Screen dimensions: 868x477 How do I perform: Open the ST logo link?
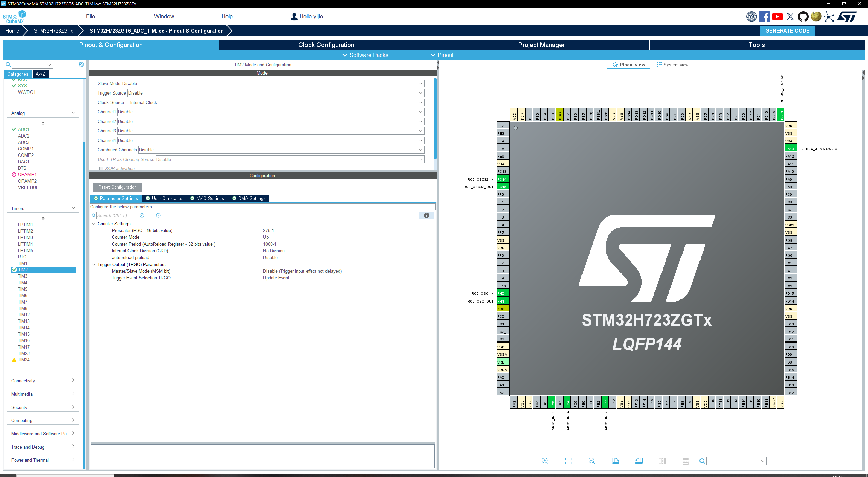click(847, 16)
